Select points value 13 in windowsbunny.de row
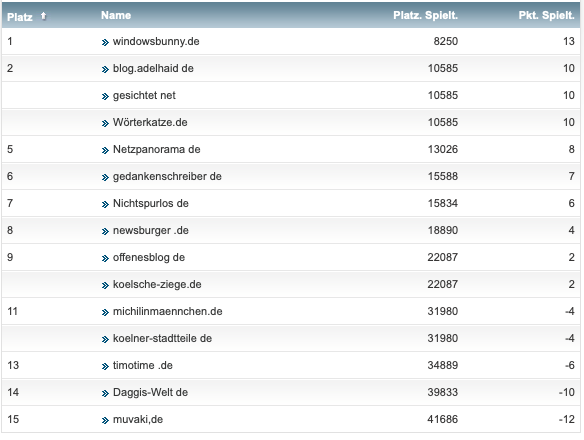584x440 pixels. point(569,41)
